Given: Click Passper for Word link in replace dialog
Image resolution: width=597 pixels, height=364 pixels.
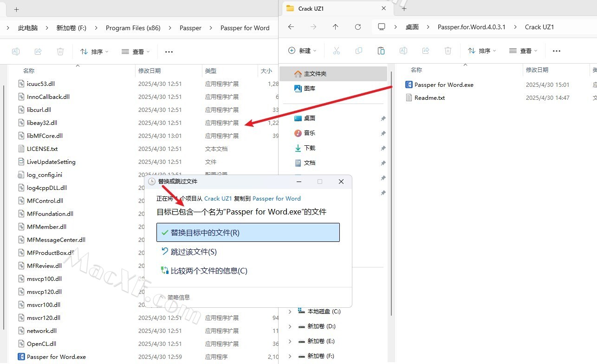Looking at the screenshot, I should 277,198.
